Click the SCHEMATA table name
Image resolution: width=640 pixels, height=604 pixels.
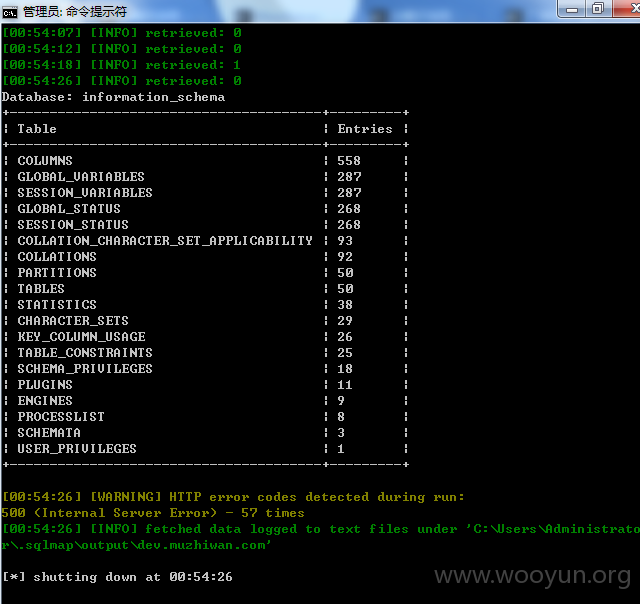pos(49,433)
